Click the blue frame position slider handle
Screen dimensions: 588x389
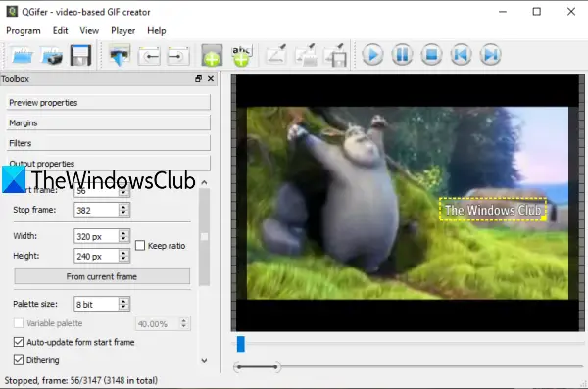[241, 344]
